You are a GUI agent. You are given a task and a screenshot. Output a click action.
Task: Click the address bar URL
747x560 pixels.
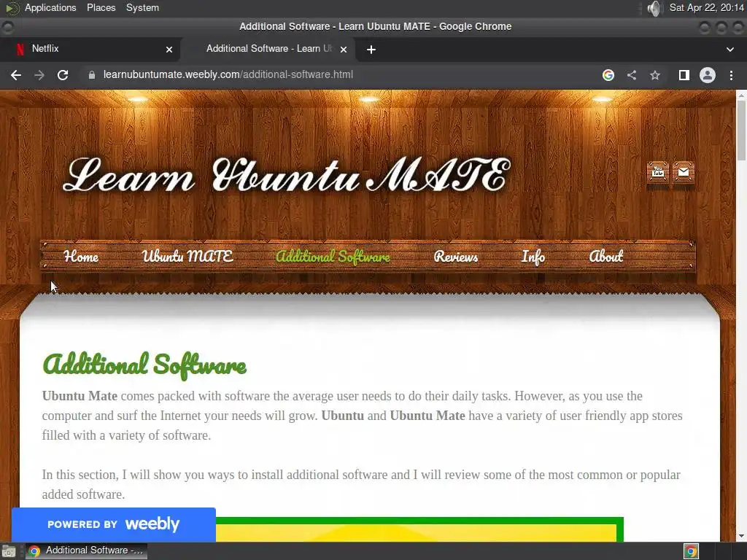[x=228, y=75]
